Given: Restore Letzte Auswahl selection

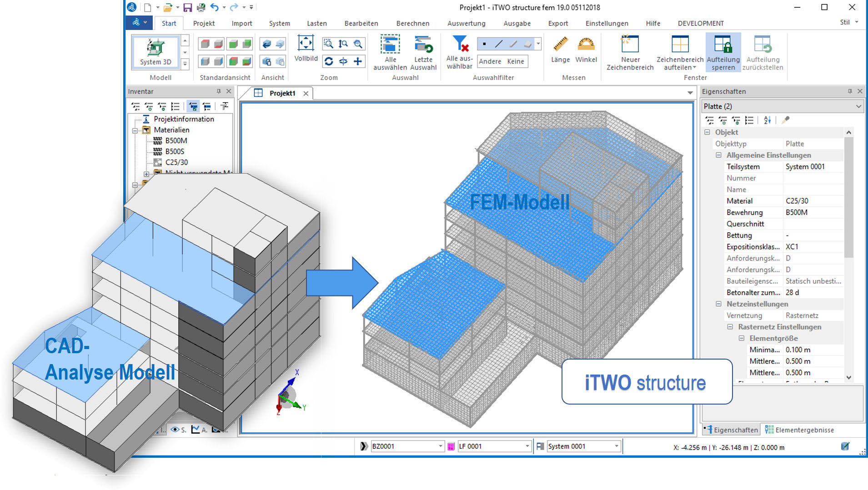Looking at the screenshot, I should coord(423,53).
